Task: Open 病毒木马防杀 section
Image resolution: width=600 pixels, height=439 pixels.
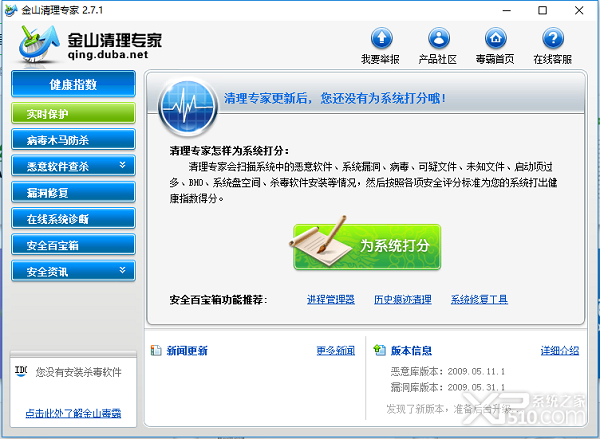Action: pyautogui.click(x=73, y=140)
